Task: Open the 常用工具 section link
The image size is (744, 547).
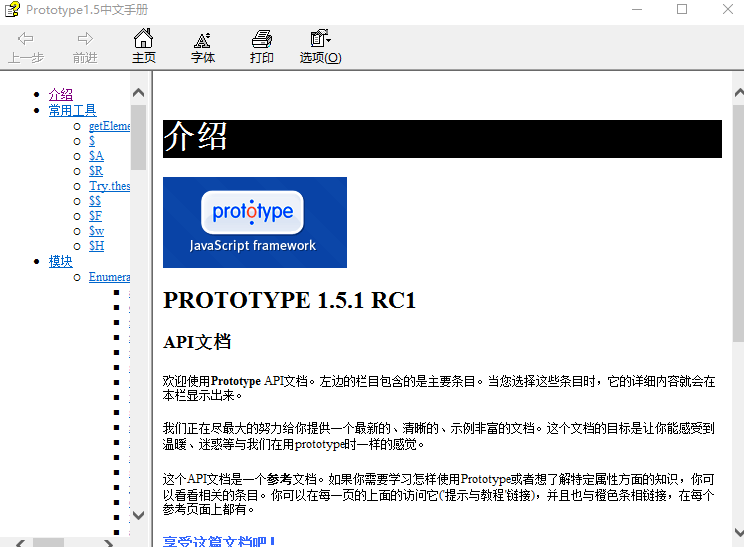Action: click(x=73, y=111)
